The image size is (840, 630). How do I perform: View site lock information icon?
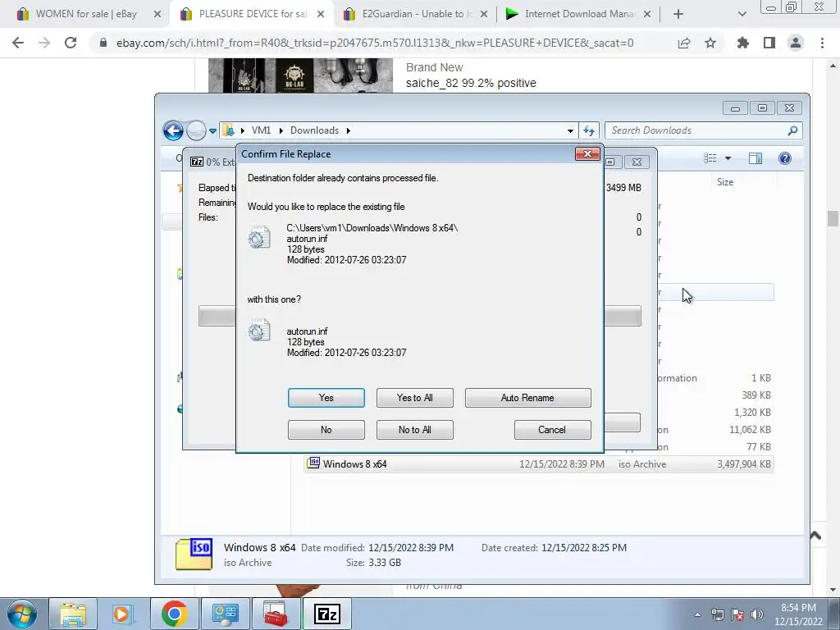[103, 43]
